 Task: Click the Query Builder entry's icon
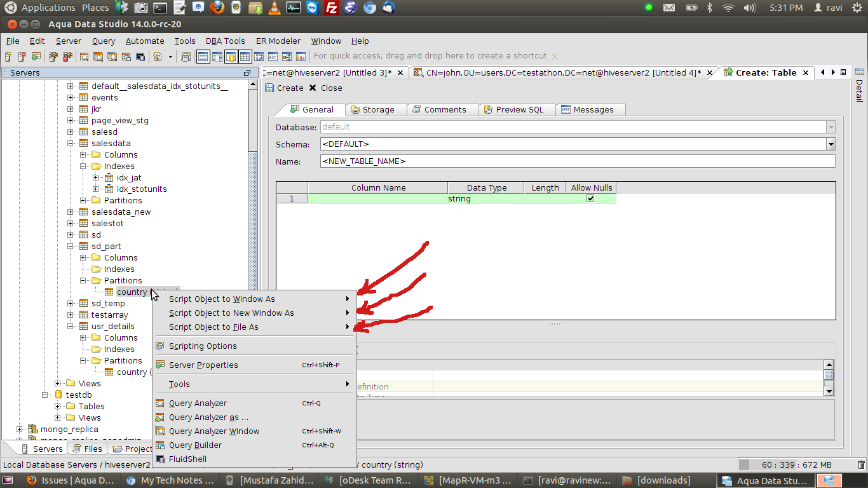pos(159,445)
